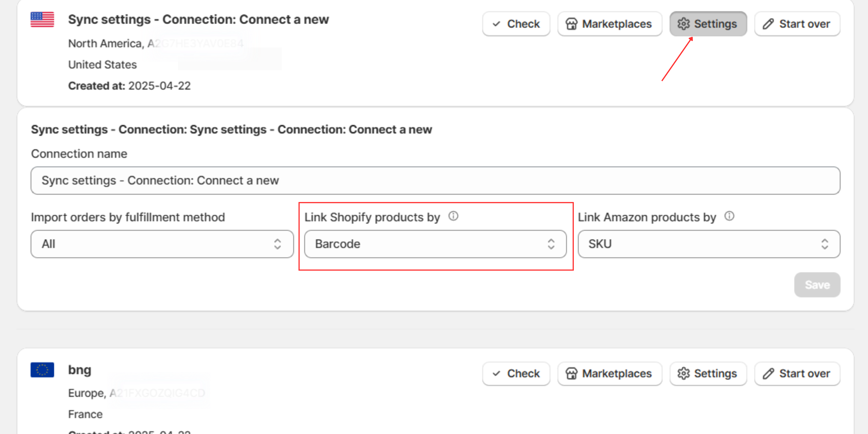Open Settings for bng connection
The image size is (868, 434).
click(x=708, y=373)
